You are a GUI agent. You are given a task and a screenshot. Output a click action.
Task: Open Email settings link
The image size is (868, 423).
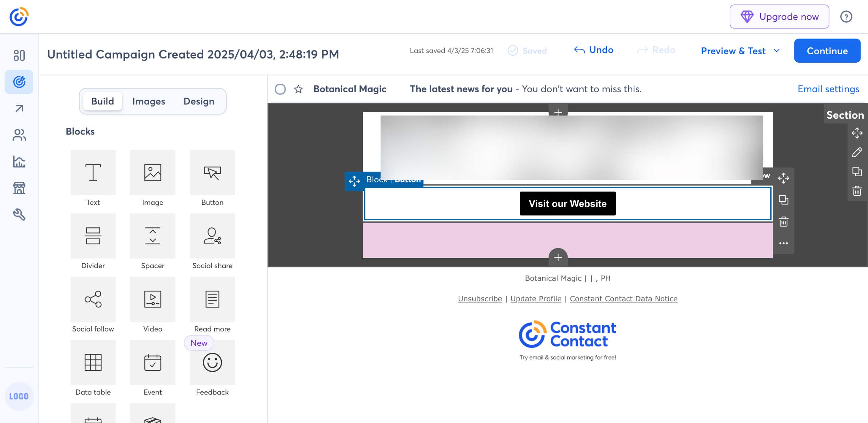tap(828, 89)
